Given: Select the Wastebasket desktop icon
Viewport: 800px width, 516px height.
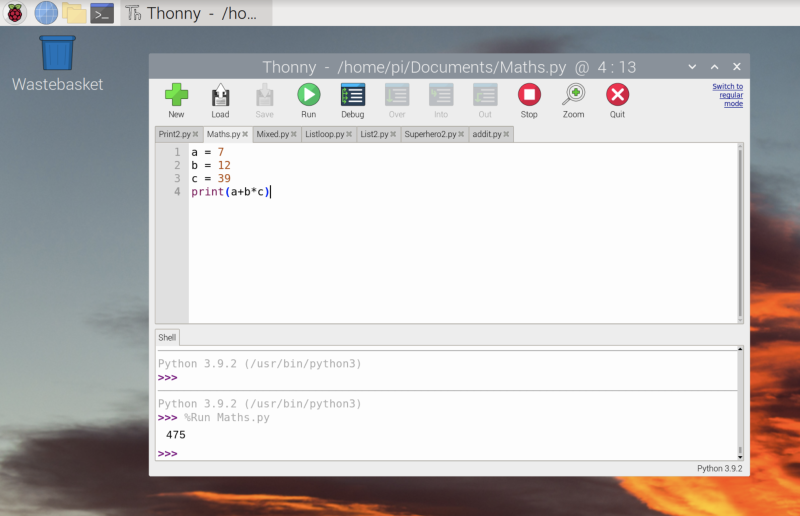Looking at the screenshot, I should coord(57,63).
